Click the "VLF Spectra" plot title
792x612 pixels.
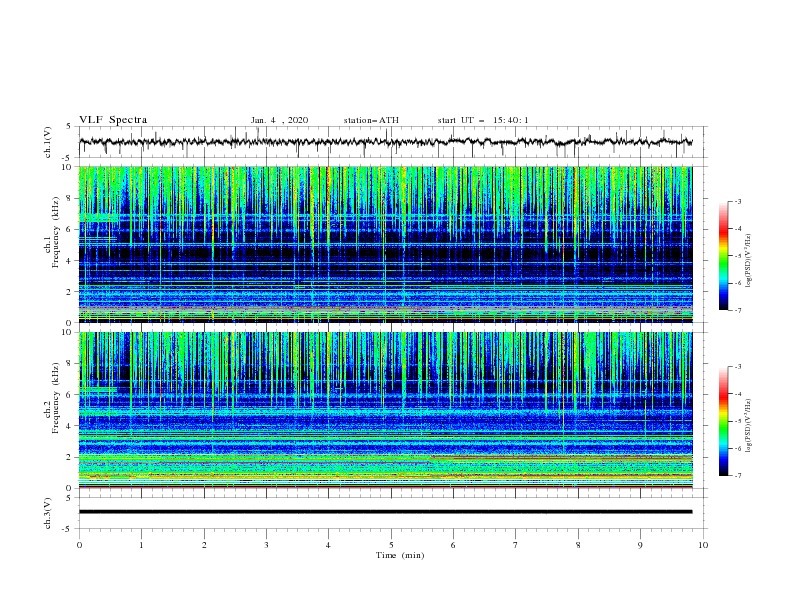click(113, 120)
